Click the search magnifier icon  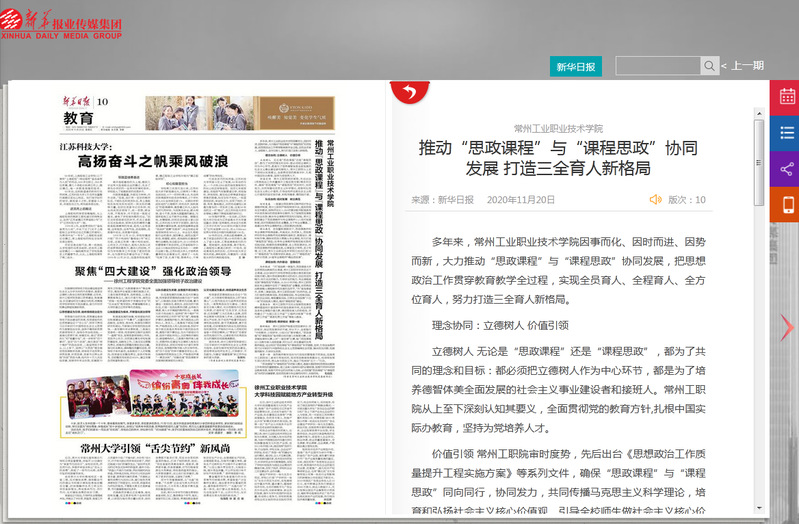tap(709, 66)
